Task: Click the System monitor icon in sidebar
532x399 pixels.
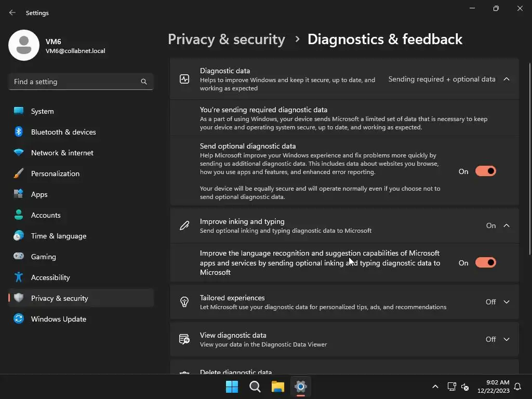Action: coord(19,111)
